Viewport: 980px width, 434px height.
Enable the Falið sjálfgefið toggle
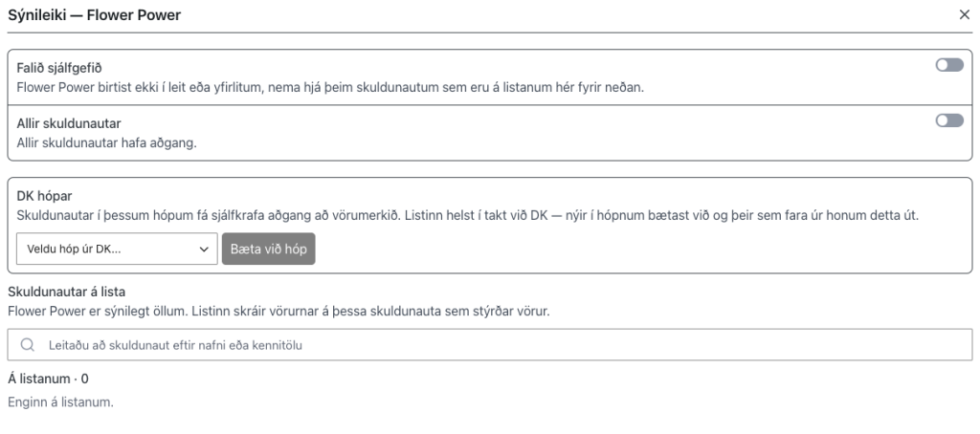point(949,65)
